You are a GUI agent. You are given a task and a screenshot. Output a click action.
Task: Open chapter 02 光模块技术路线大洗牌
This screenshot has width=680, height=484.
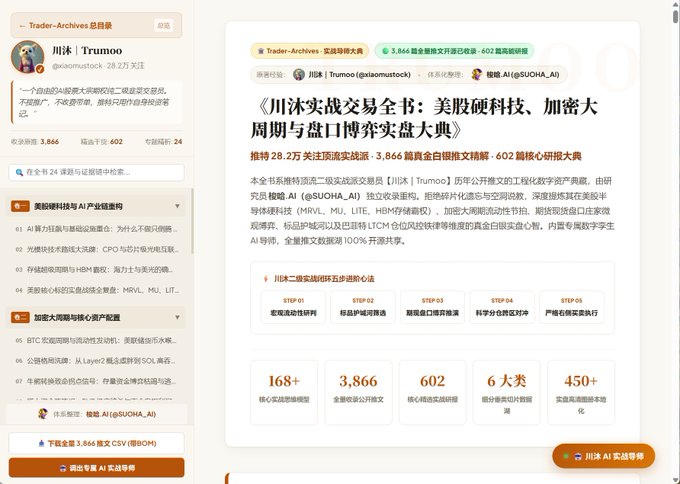pyautogui.click(x=96, y=249)
